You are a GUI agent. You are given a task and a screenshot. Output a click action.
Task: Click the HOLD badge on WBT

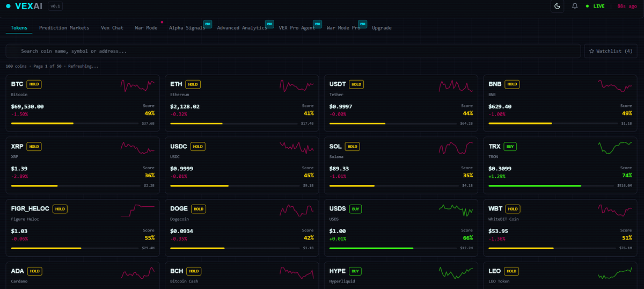click(513, 208)
